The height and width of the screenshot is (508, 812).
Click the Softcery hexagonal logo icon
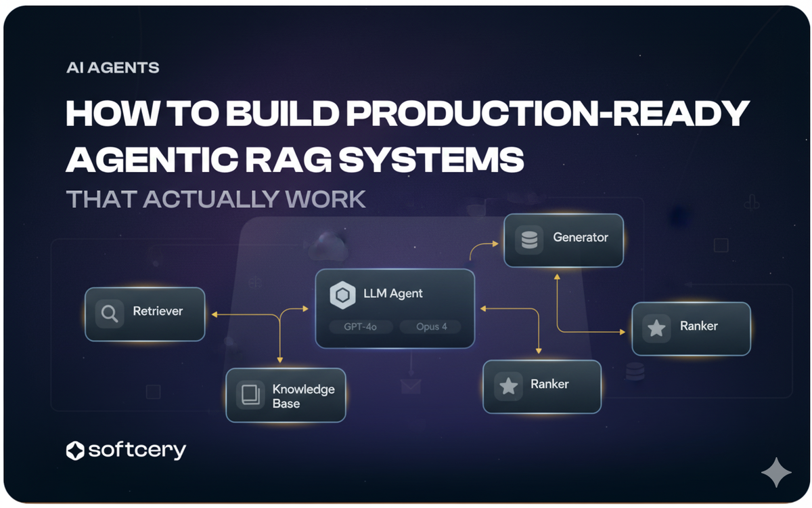point(75,450)
